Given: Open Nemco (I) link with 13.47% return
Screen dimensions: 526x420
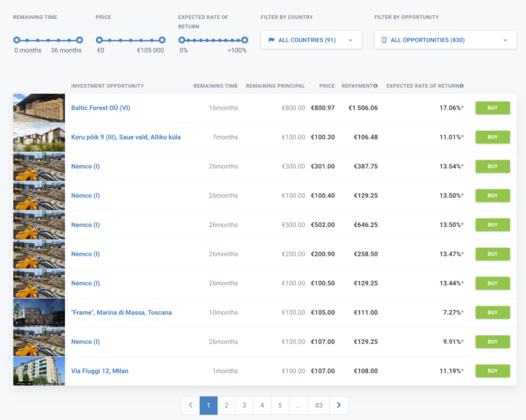Looking at the screenshot, I should pyautogui.click(x=85, y=254).
